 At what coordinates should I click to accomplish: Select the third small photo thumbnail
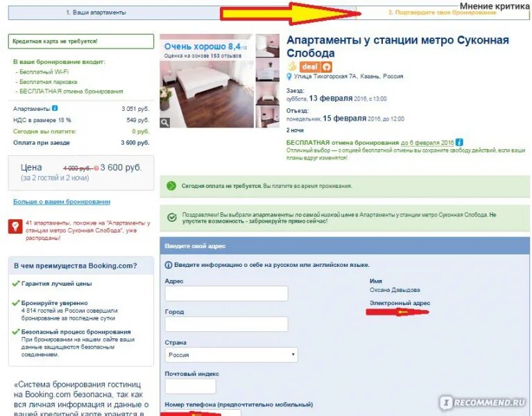pos(267,93)
